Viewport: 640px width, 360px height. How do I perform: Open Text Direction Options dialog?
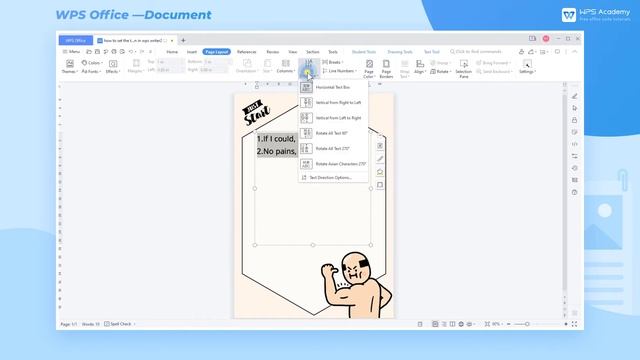pos(333,178)
